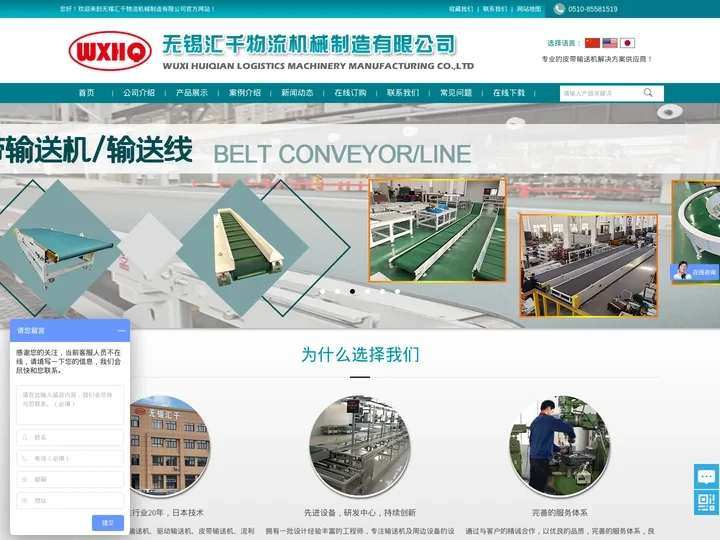720x540 pixels.
Task: Open the 案例介绍 navigation item
Action: click(245, 93)
